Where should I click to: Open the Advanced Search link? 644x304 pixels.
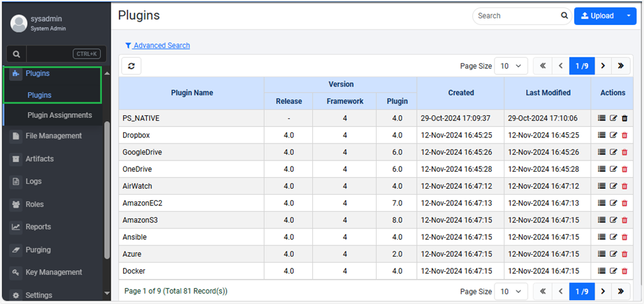(x=158, y=45)
